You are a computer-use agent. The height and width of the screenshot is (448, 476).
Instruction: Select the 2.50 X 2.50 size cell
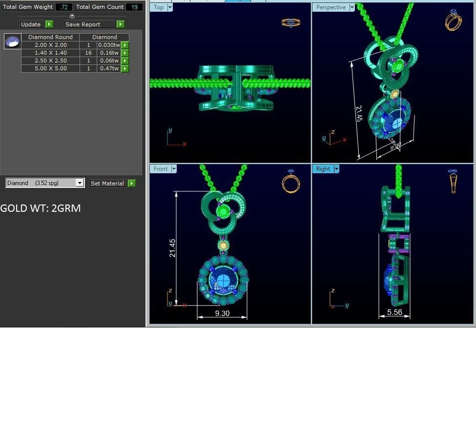tap(51, 61)
